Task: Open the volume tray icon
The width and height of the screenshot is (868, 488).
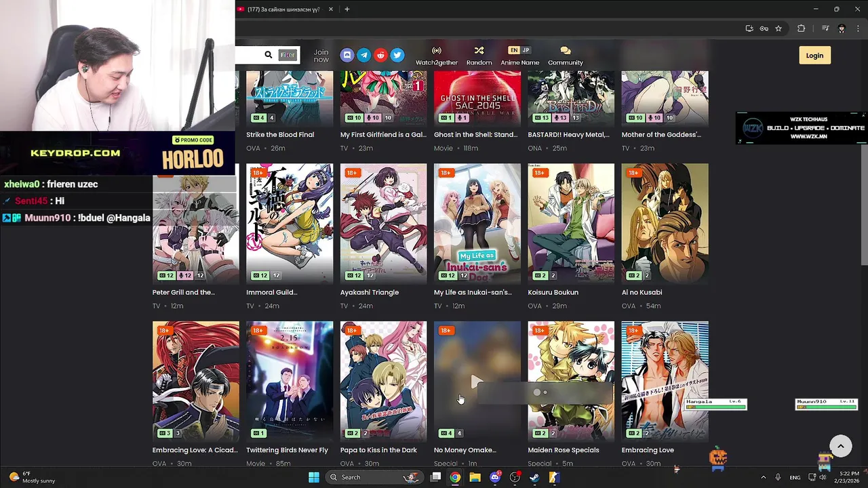Action: [x=823, y=477]
